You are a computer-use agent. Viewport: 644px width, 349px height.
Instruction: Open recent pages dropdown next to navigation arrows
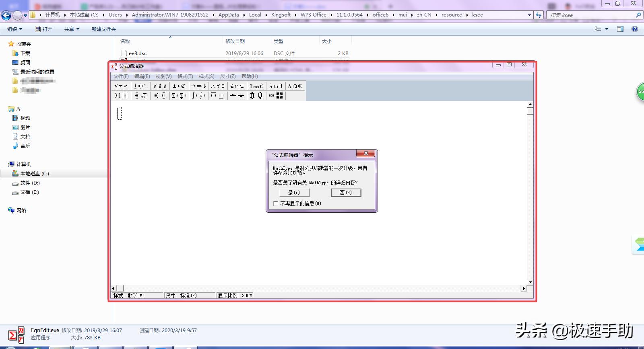[x=26, y=15]
